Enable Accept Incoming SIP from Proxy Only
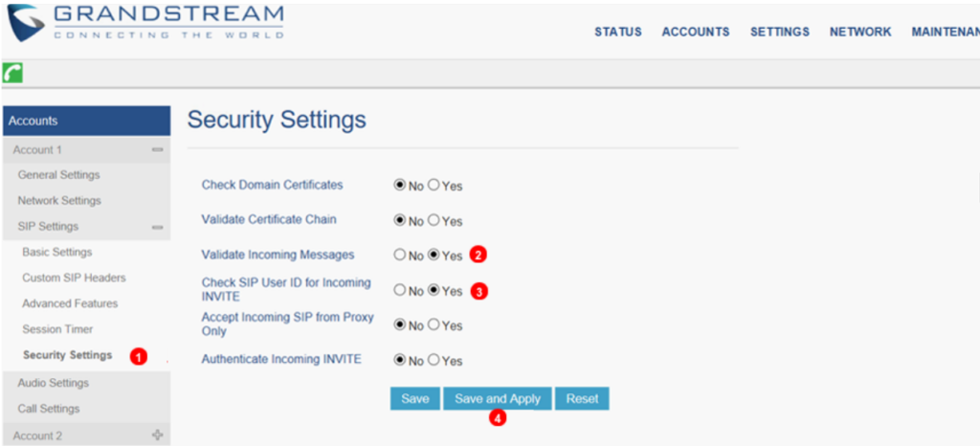980x446 pixels. (434, 324)
